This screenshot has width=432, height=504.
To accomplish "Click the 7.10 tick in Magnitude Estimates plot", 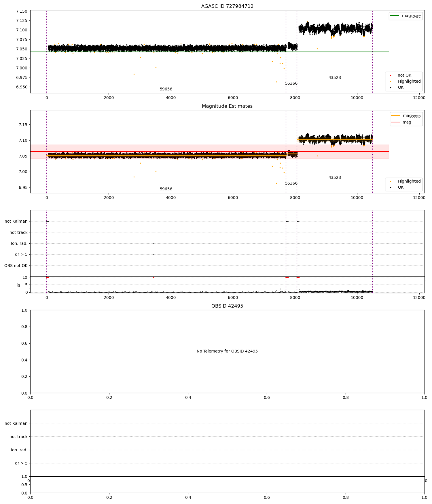I will (23, 141).
